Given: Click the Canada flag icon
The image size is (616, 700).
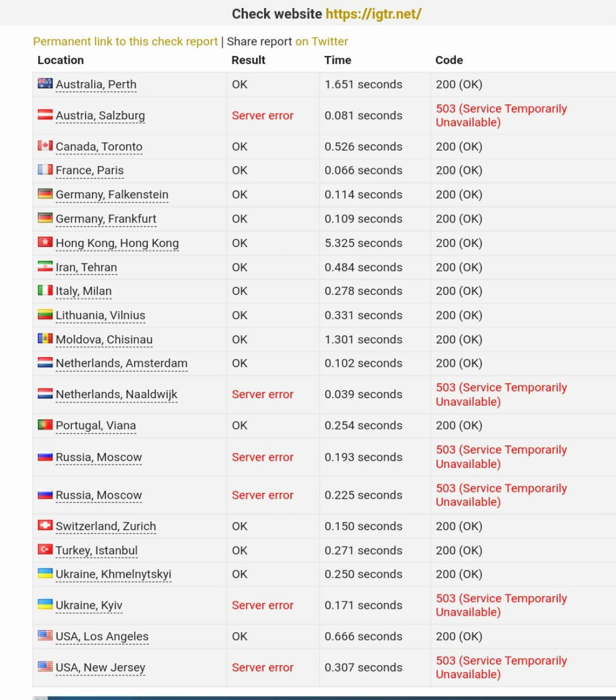Looking at the screenshot, I should [x=45, y=145].
